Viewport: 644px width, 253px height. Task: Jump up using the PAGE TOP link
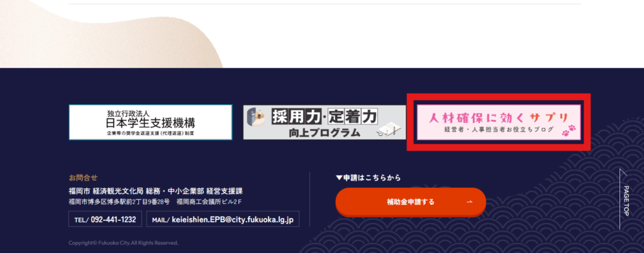pyautogui.click(x=626, y=200)
